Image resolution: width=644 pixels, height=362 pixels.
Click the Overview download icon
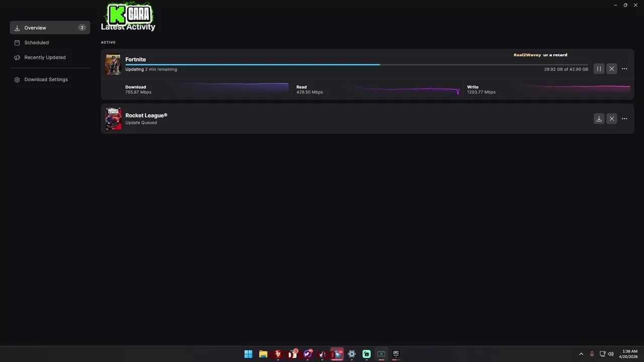(x=17, y=28)
